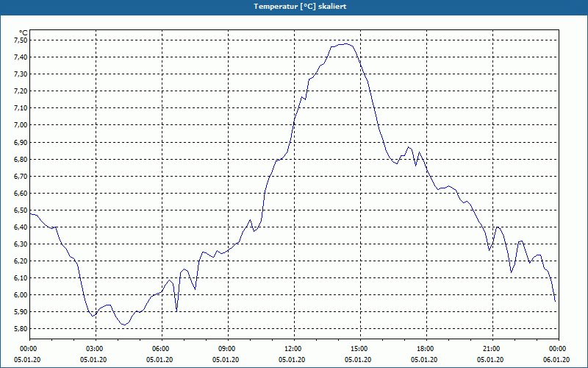588x368 pixels.
Task: Select the 05.01.20 date under 21:00
Action: click(490, 360)
